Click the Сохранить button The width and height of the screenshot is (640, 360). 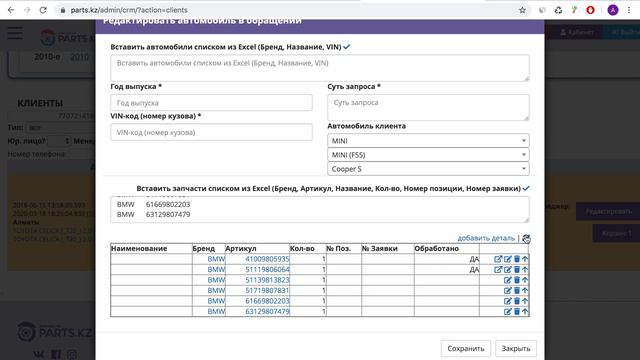[466, 349]
